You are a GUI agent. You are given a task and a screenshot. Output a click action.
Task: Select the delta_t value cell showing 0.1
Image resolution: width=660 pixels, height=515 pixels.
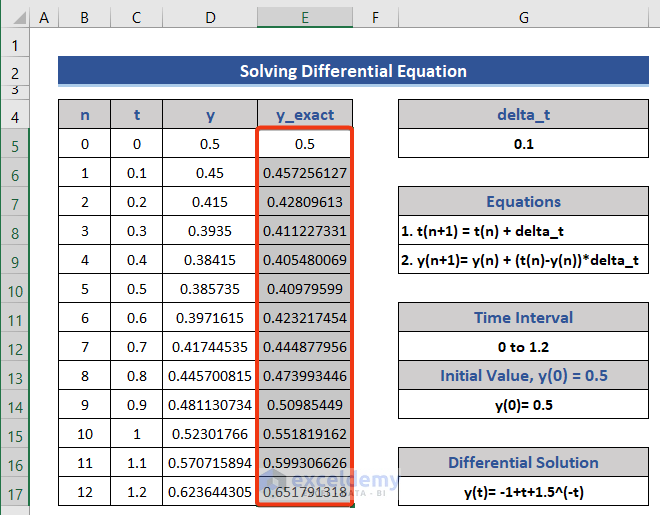(x=523, y=144)
